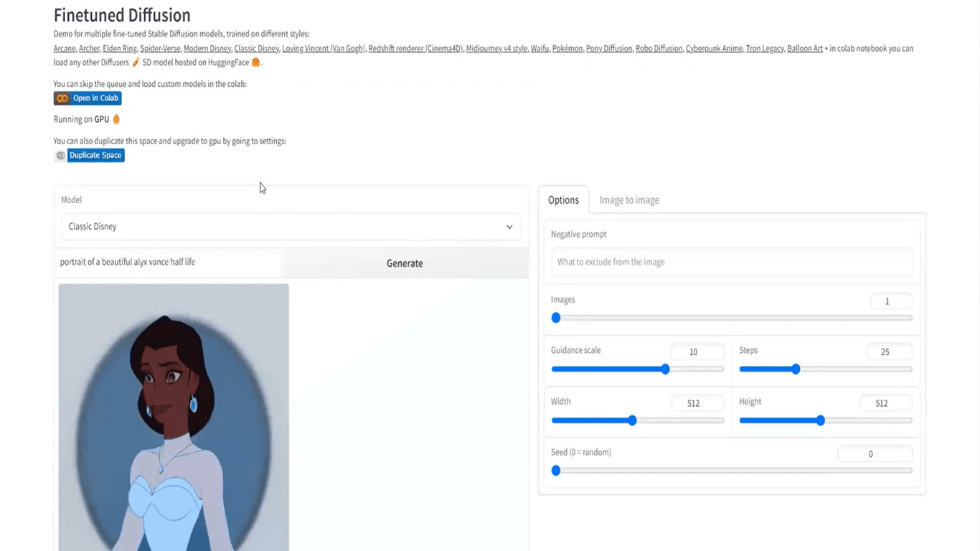Click the Duplicate Space button
The image size is (980, 551).
coord(95,156)
